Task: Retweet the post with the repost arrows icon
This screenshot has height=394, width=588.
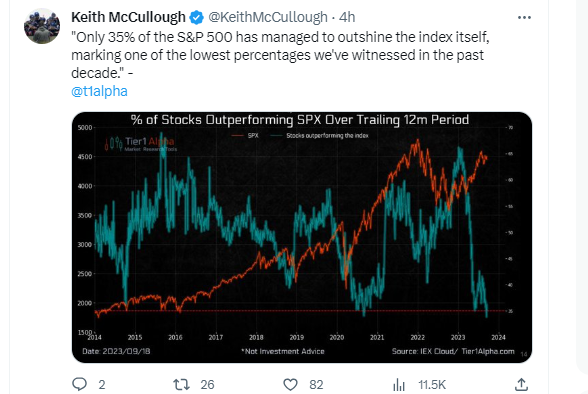Action: (x=181, y=384)
